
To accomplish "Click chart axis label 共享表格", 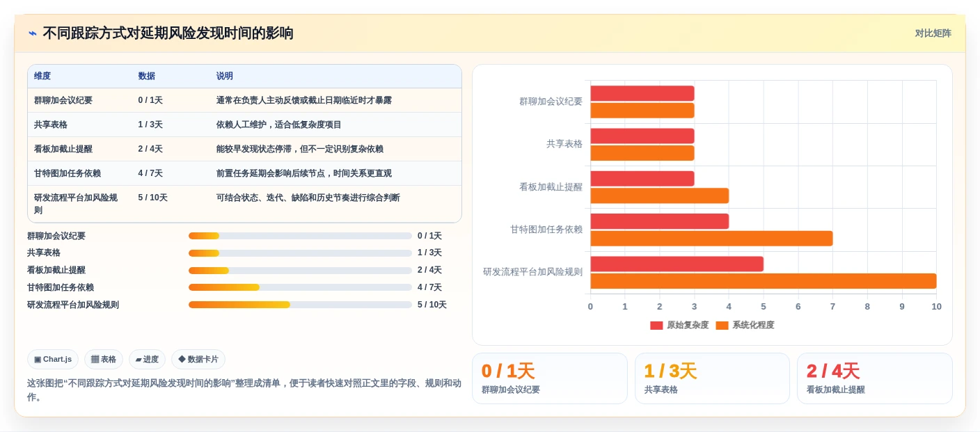I will point(564,144).
